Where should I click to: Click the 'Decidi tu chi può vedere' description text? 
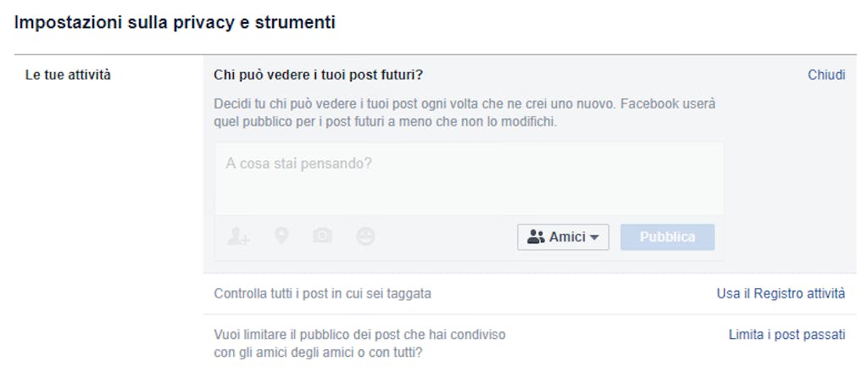click(465, 113)
